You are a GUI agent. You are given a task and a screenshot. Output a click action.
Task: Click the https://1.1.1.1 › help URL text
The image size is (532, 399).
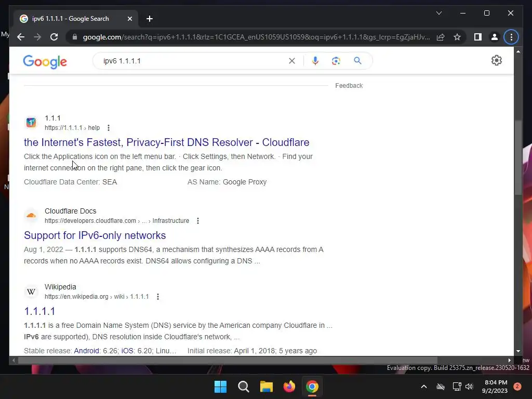[72, 128]
